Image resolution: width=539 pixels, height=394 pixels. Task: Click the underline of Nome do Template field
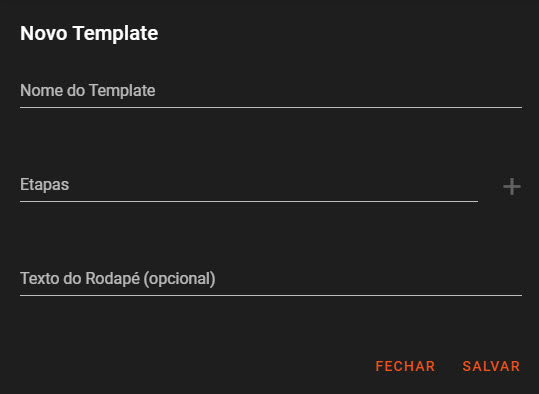[271, 108]
